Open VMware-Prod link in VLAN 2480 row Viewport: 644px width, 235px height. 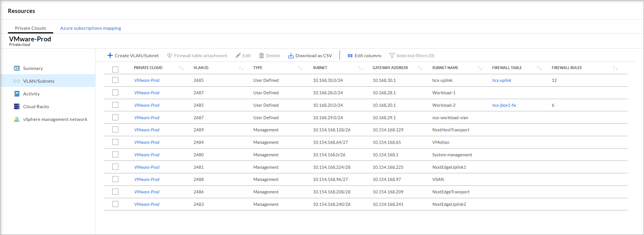click(x=147, y=155)
